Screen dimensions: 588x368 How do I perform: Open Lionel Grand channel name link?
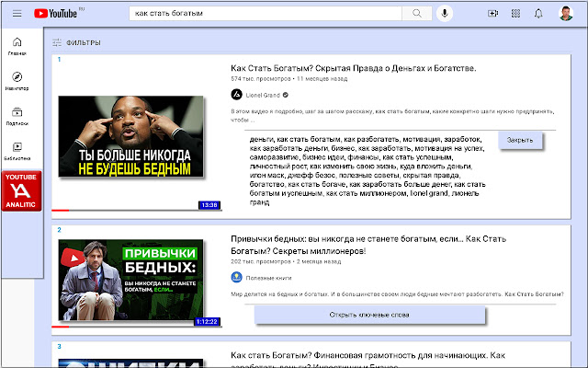[263, 95]
